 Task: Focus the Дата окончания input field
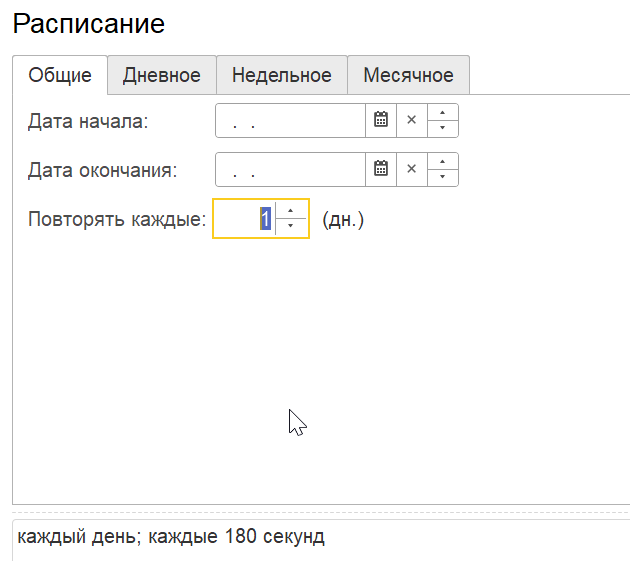pos(290,170)
